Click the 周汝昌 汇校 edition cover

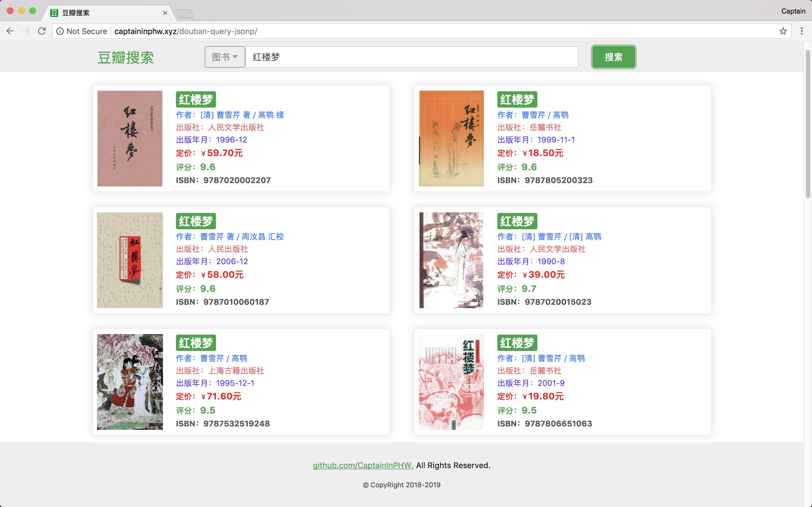click(130, 260)
